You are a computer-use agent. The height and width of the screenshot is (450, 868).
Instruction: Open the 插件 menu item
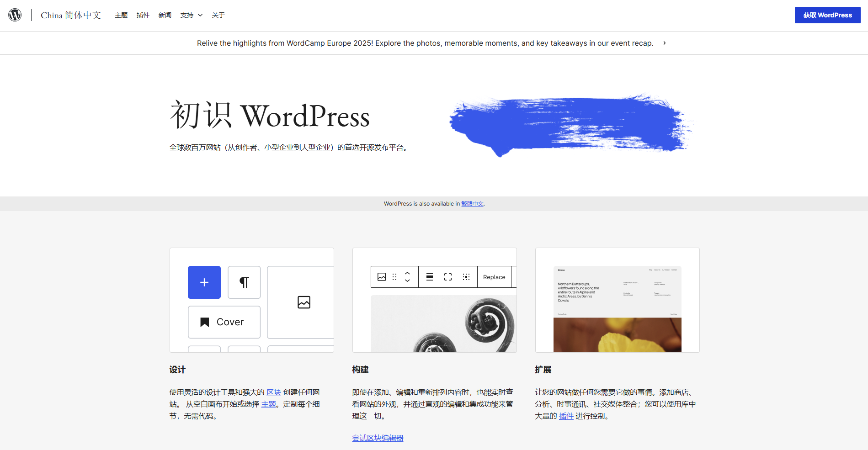(x=143, y=15)
